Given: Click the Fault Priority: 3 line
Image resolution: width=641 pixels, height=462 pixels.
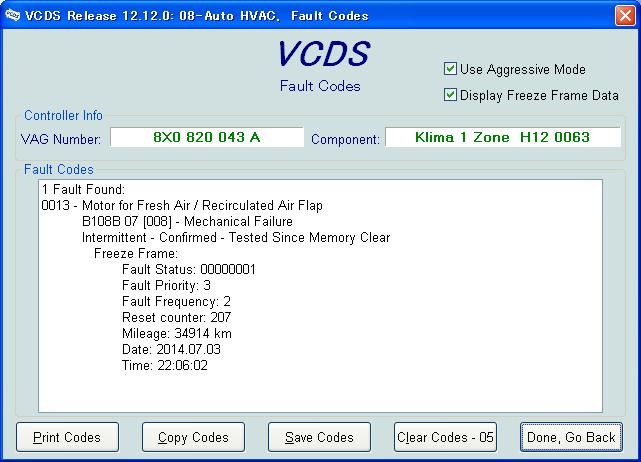Looking at the screenshot, I should [166, 285].
